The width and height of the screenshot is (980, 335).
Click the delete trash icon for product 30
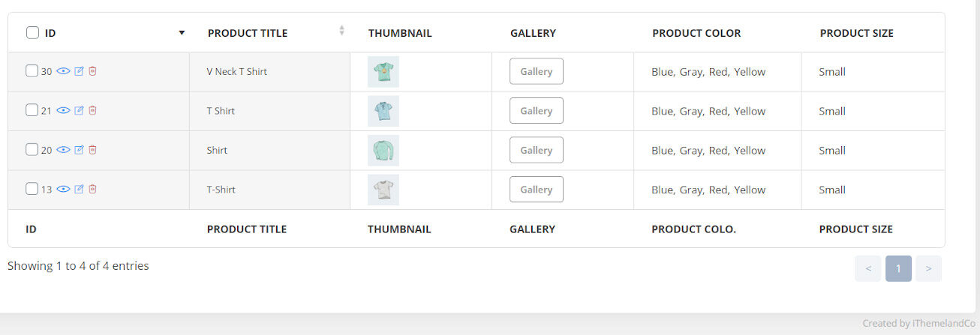pyautogui.click(x=92, y=71)
